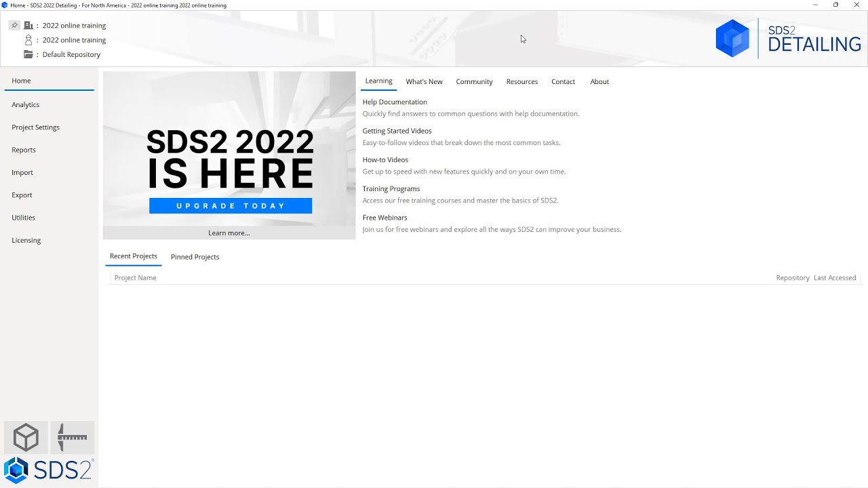Click the SDS2 2022 IS HERE banner image
Screen dimensions: 868x488
(x=229, y=148)
